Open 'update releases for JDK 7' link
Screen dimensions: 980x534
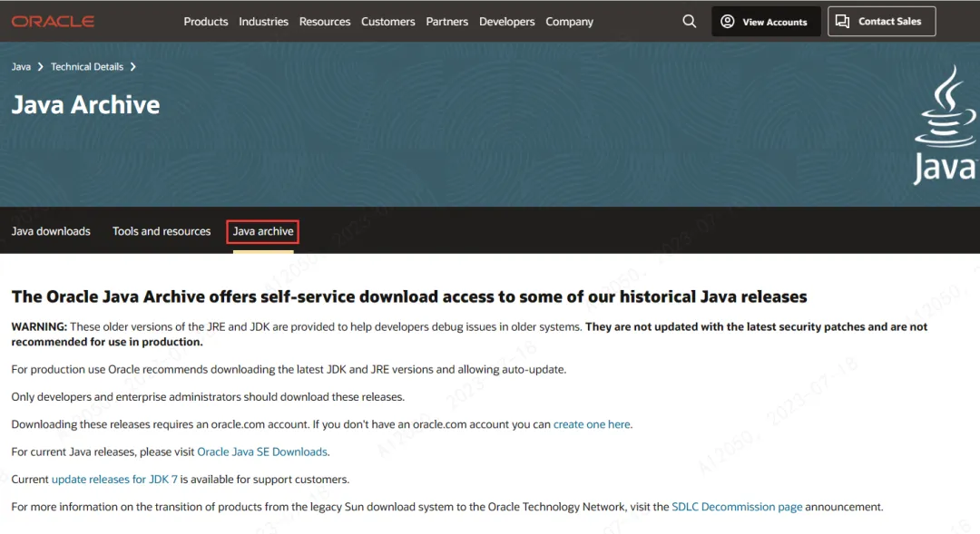(114, 479)
